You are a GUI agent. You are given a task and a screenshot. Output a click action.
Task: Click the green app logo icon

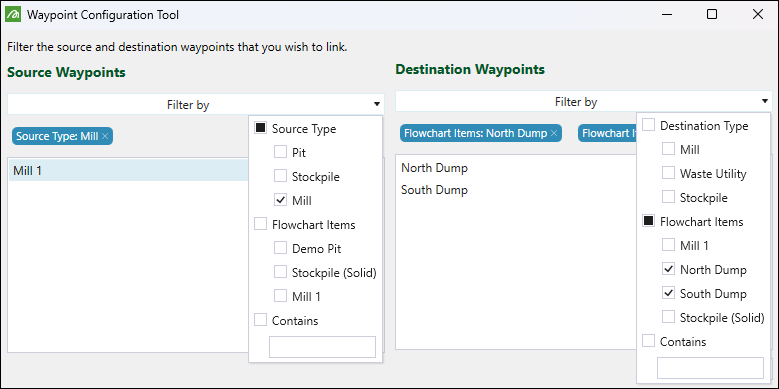(x=13, y=15)
